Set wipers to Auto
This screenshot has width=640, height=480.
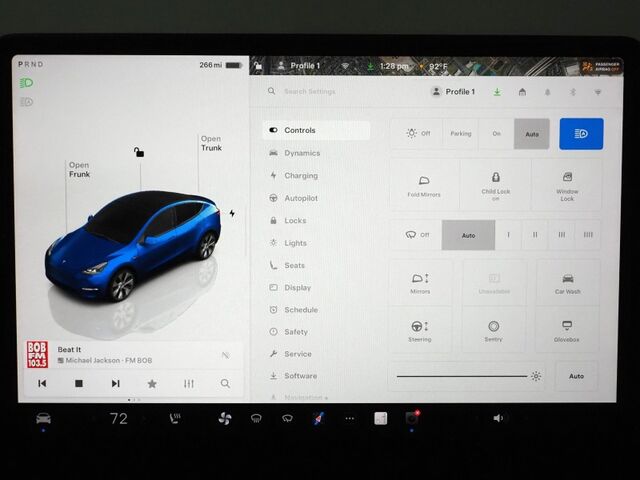[469, 235]
